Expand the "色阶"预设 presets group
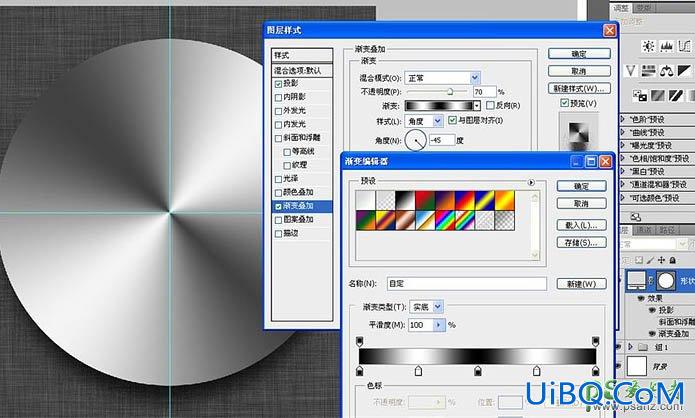 (623, 119)
